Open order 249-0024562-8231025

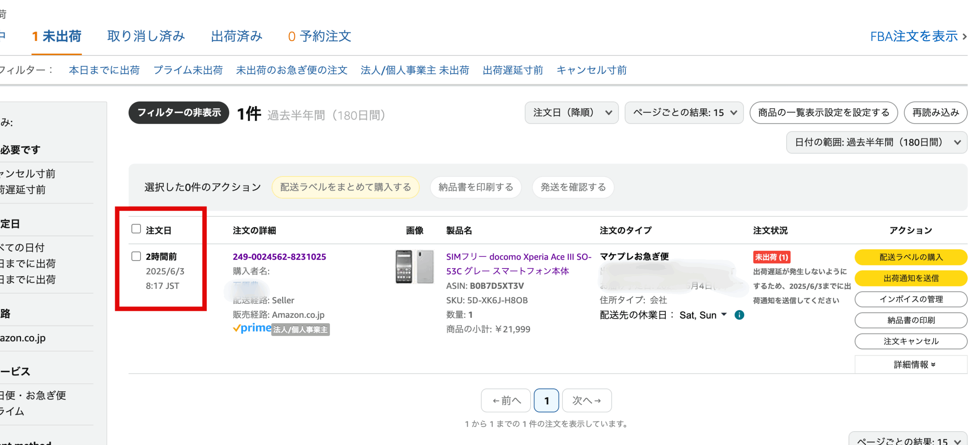(279, 257)
